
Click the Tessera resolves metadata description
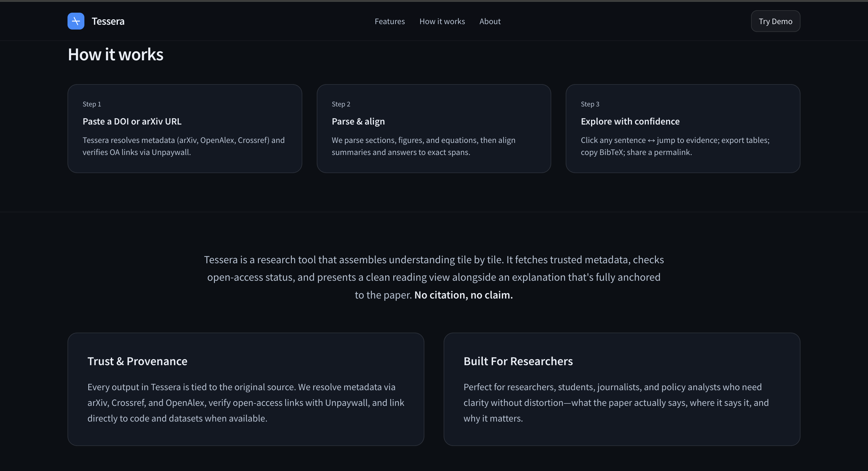[x=184, y=146]
